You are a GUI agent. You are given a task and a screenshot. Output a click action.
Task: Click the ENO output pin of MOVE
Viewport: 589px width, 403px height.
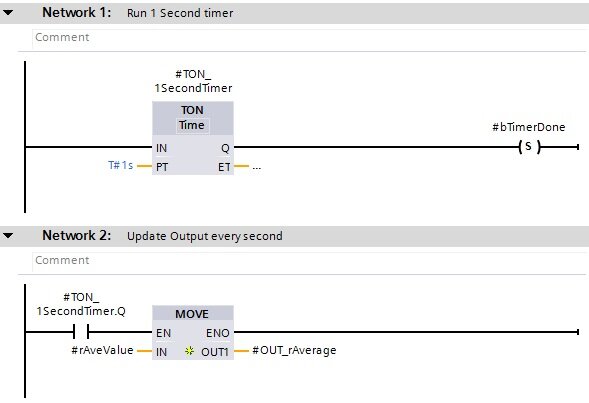click(x=218, y=333)
